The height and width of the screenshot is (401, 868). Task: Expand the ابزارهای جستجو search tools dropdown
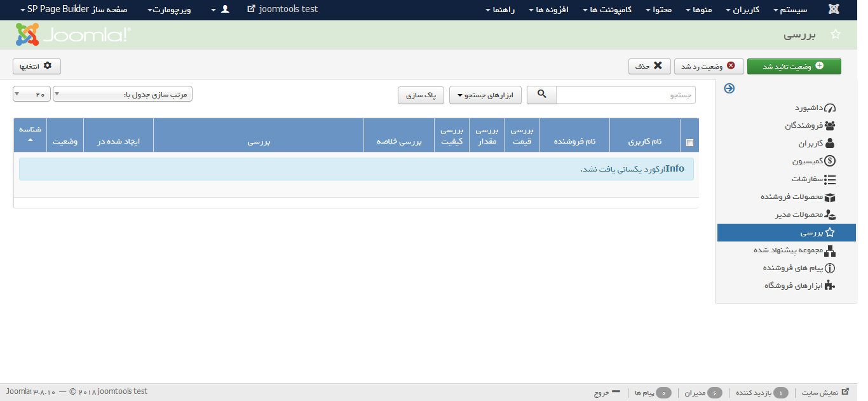click(485, 95)
